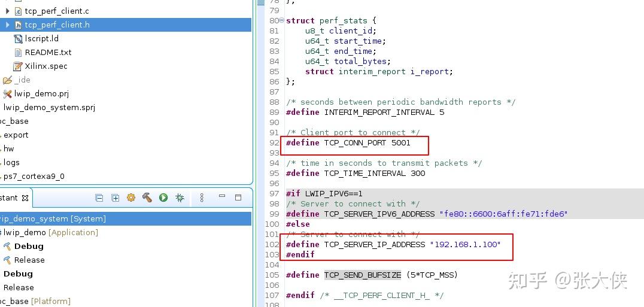Click the "#if LWIP_IPV6==1" line
Viewport: 644px width, 307px height.
[324, 194]
